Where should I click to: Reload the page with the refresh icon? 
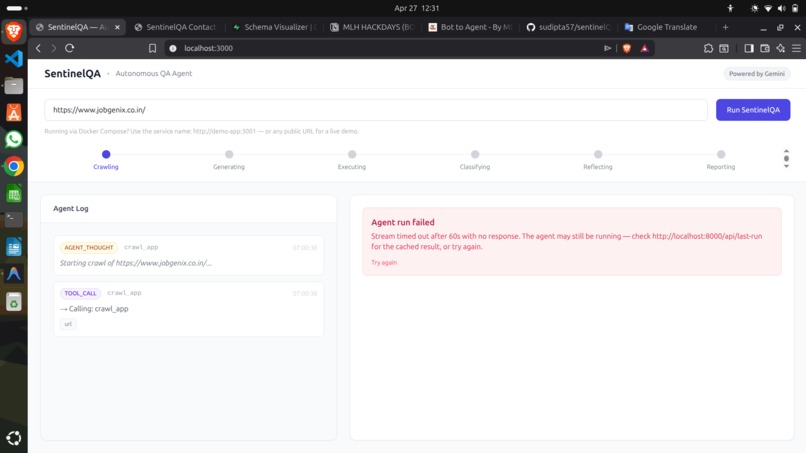(x=69, y=48)
